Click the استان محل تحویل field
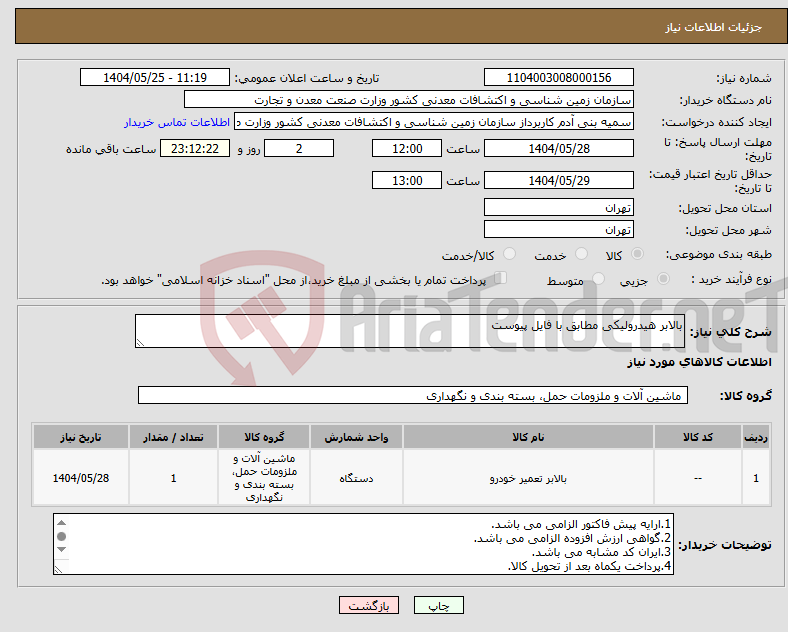 558,207
